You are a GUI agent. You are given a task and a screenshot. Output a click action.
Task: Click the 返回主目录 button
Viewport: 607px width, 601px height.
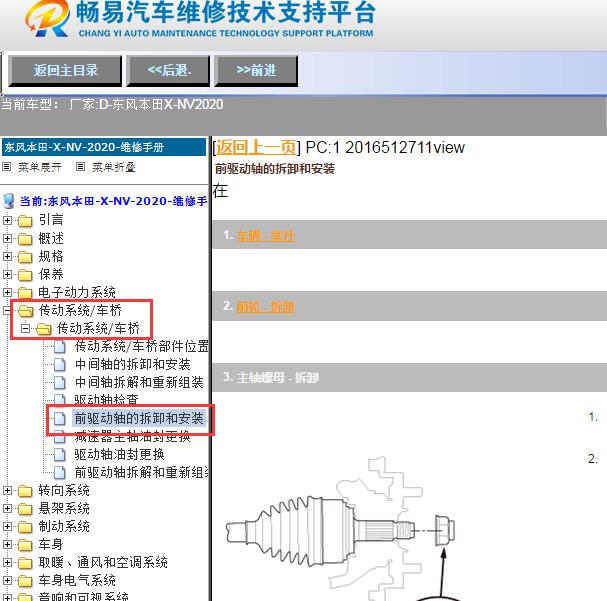click(65, 70)
